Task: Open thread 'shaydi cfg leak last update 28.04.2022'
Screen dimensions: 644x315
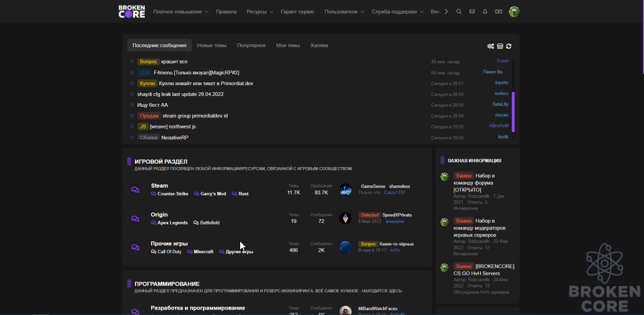Action: [181, 94]
